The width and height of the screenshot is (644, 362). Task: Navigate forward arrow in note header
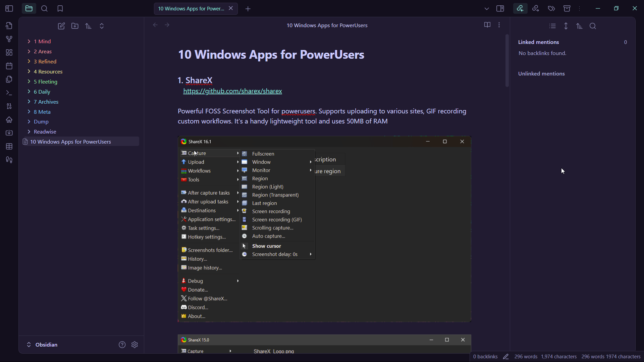pyautogui.click(x=167, y=25)
